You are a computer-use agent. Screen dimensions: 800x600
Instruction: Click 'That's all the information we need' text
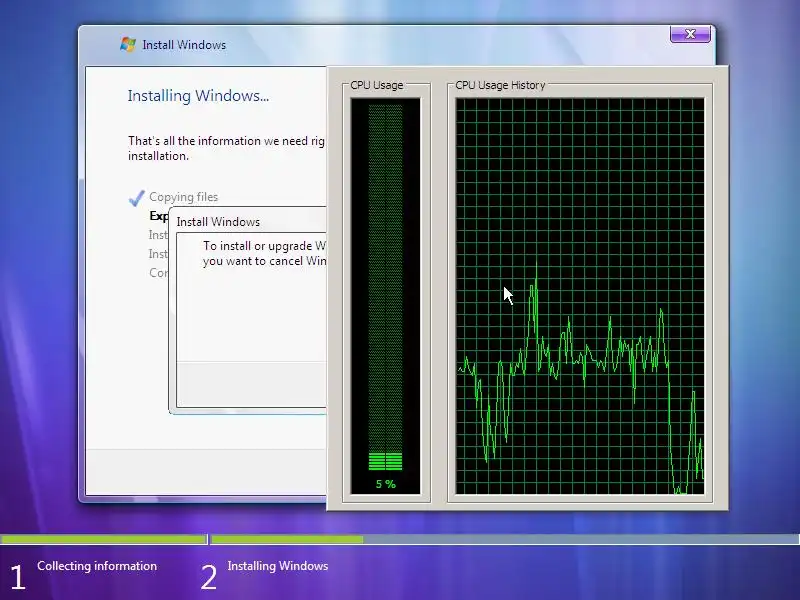226,148
